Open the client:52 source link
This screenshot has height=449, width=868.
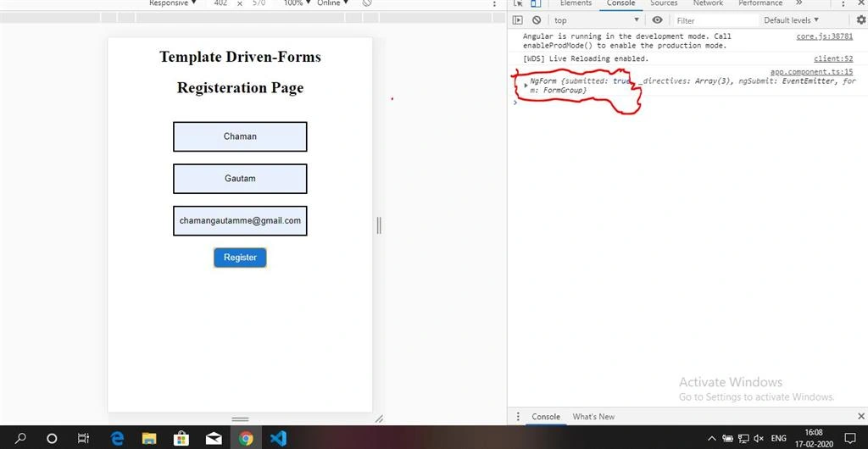[833, 58]
